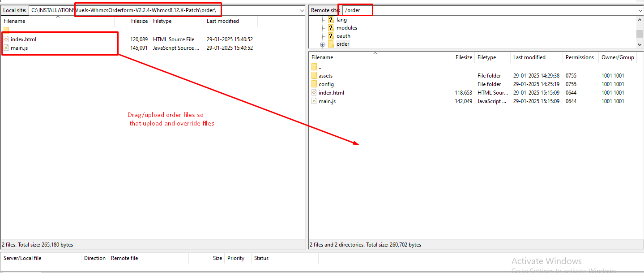The height and width of the screenshot is (273, 644).
Task: Open Local site path dropdown
Action: coord(302,10)
